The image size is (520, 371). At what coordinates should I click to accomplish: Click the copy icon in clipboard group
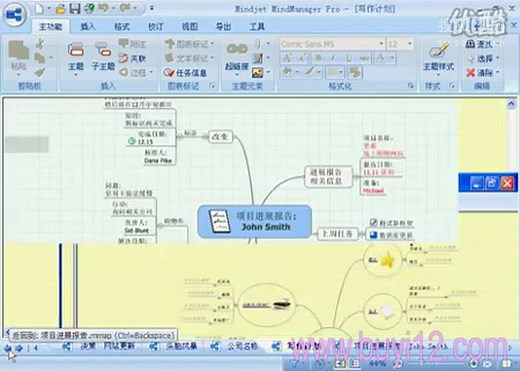click(40, 58)
